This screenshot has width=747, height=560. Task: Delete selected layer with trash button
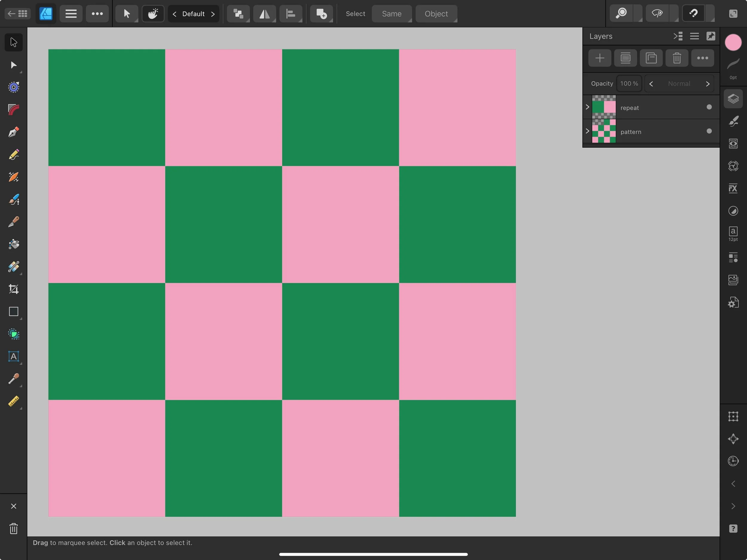(x=677, y=58)
